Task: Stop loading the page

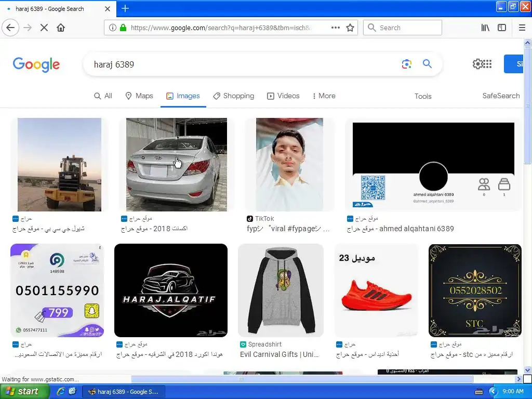Action: coord(44,28)
